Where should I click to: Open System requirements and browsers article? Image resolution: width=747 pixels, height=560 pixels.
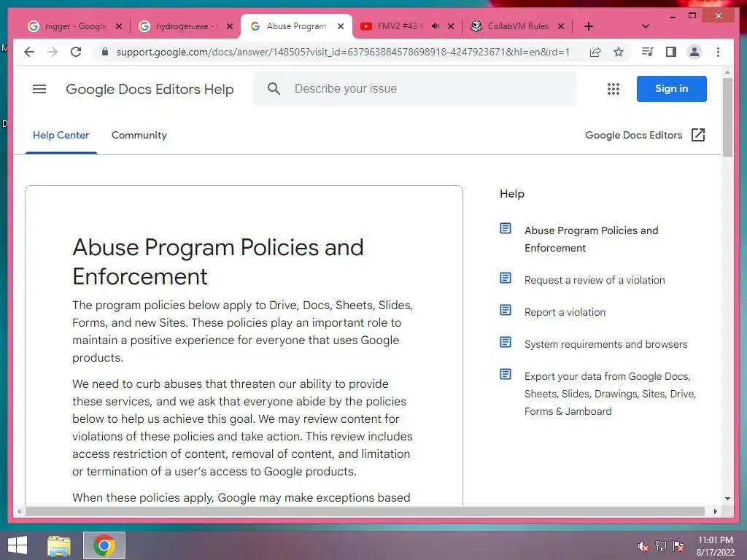(605, 344)
